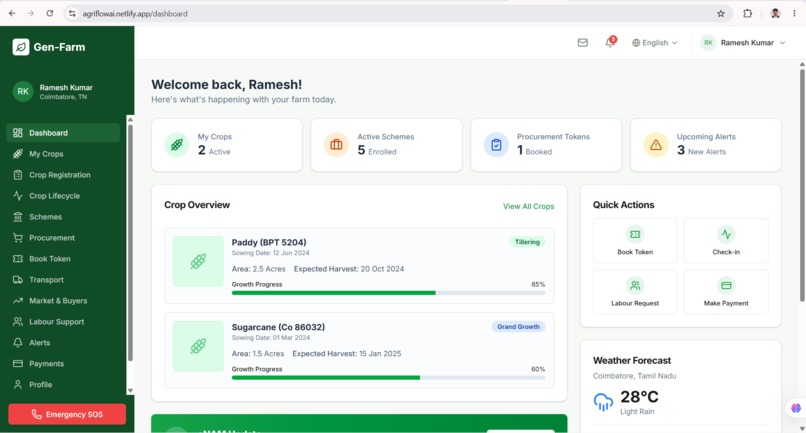The width and height of the screenshot is (806, 433).
Task: Click the My Crops stat card icon
Action: [176, 145]
